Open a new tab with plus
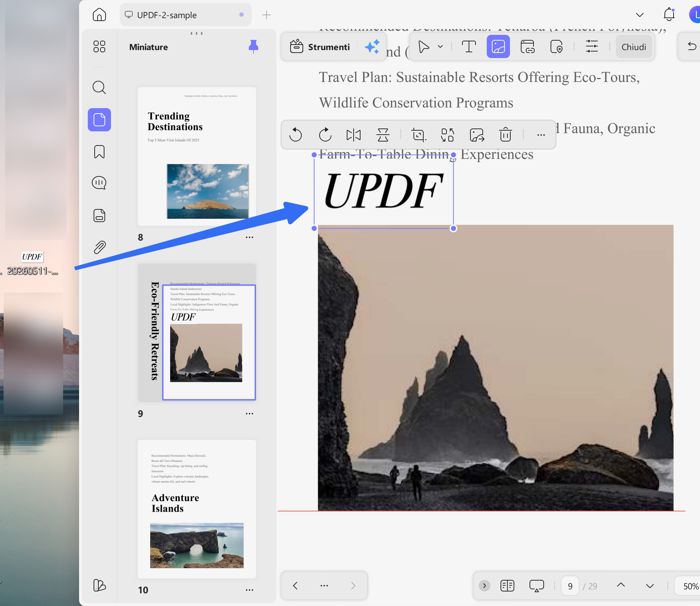Viewport: 700px width, 606px height. coord(267,15)
